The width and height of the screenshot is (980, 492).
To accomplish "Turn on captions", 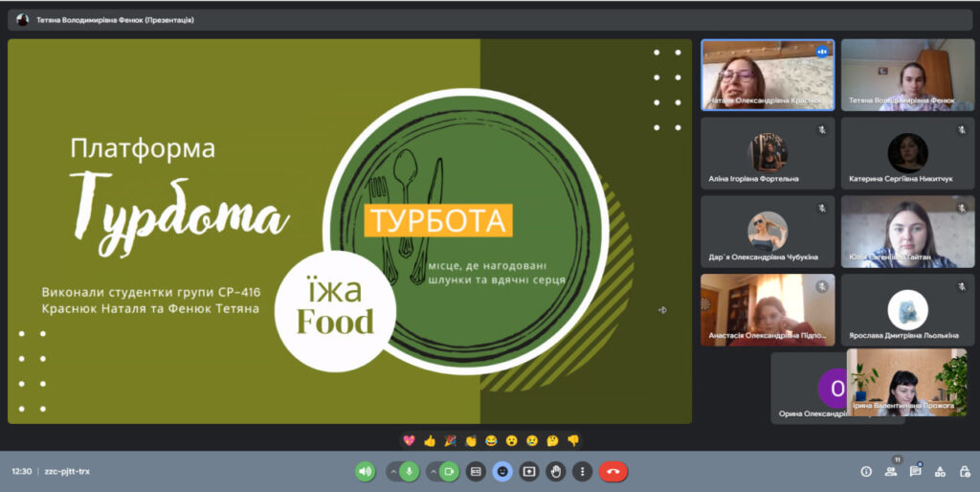I will [x=476, y=471].
